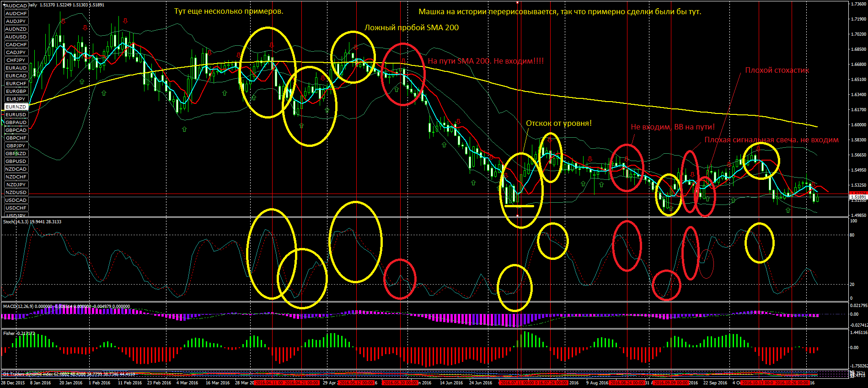Load EURAUD from the symbol list
Screen dimensions: 868x388
coord(16,68)
